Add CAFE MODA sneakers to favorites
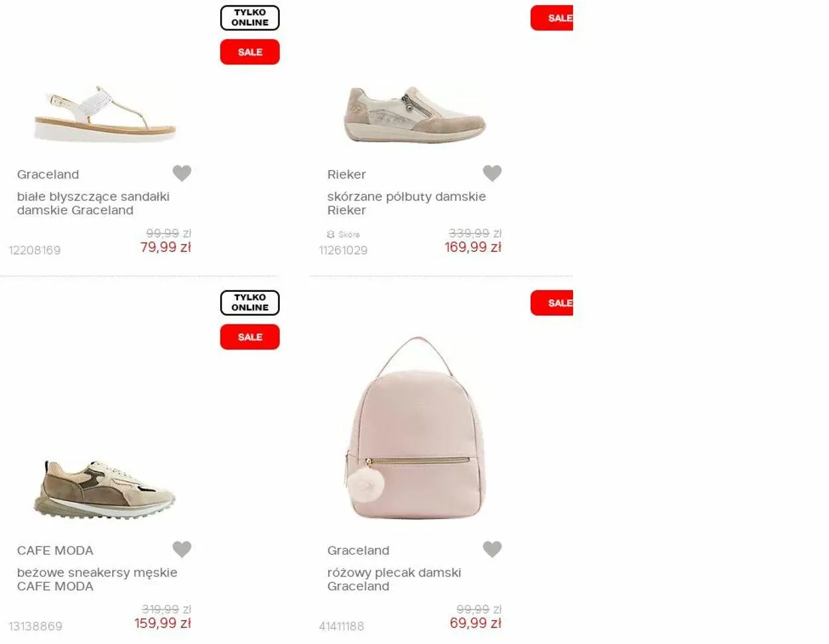 tap(182, 549)
